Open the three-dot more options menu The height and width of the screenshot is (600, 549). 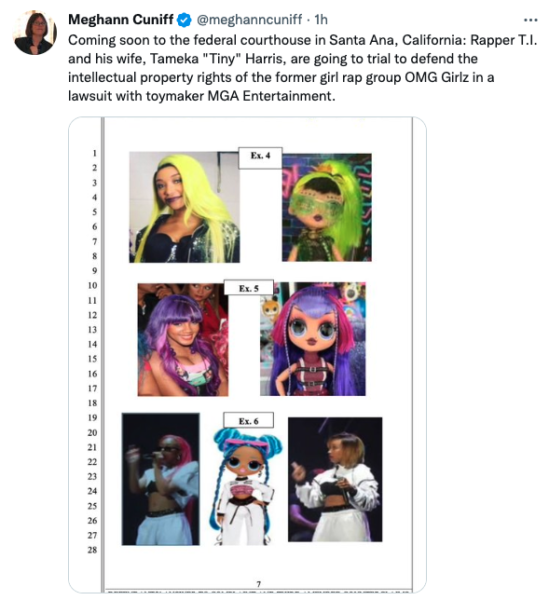tap(531, 20)
